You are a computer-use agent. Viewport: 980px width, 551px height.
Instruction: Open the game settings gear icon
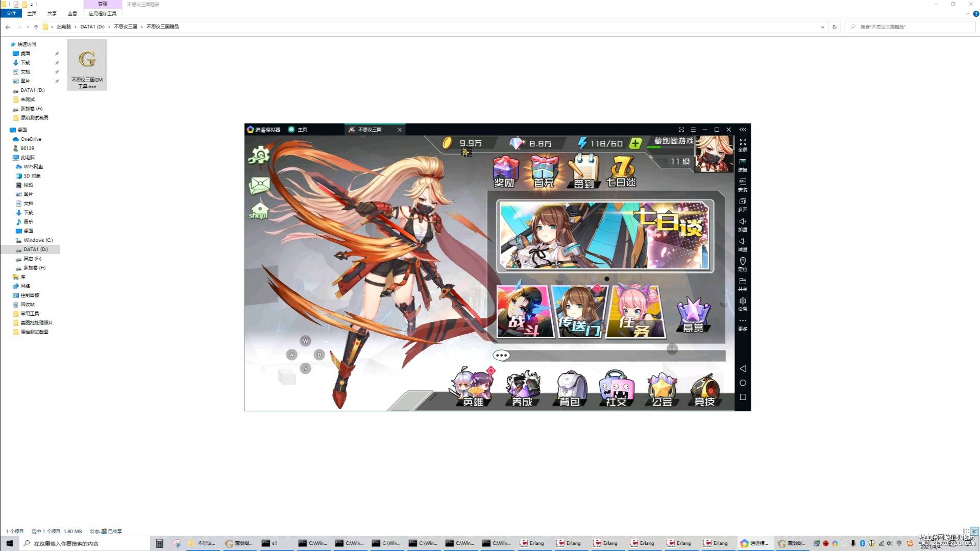tap(259, 155)
